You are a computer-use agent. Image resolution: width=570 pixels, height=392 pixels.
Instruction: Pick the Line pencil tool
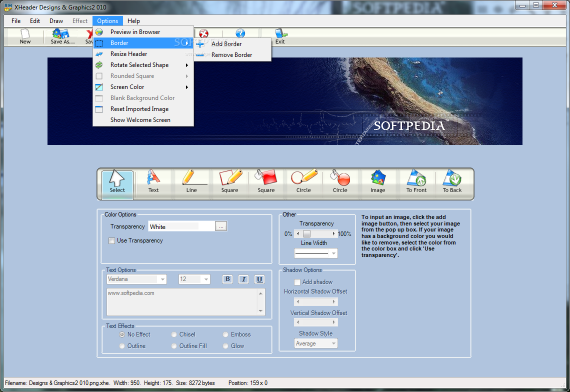point(191,181)
